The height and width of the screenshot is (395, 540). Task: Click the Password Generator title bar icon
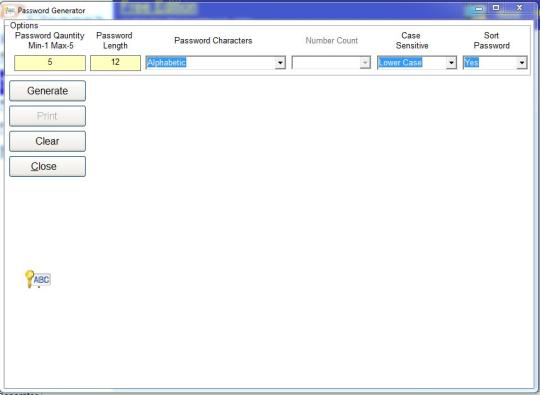[10, 11]
